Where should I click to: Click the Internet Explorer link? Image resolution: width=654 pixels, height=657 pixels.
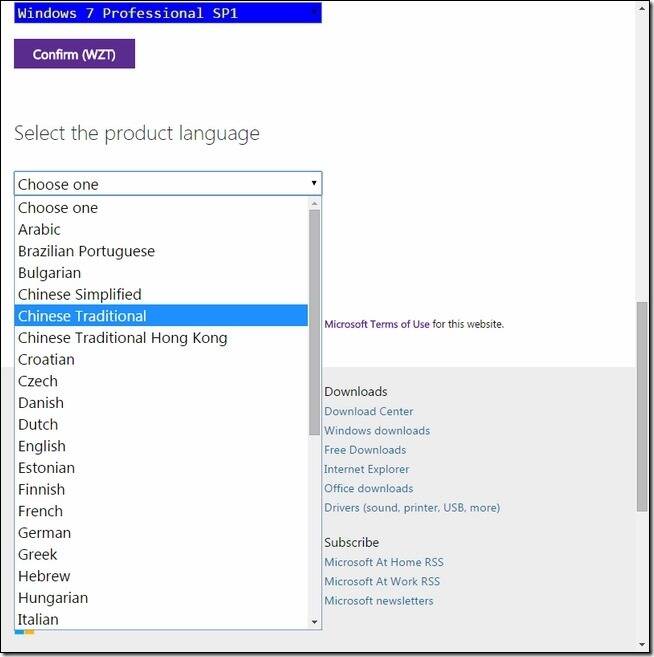[367, 469]
